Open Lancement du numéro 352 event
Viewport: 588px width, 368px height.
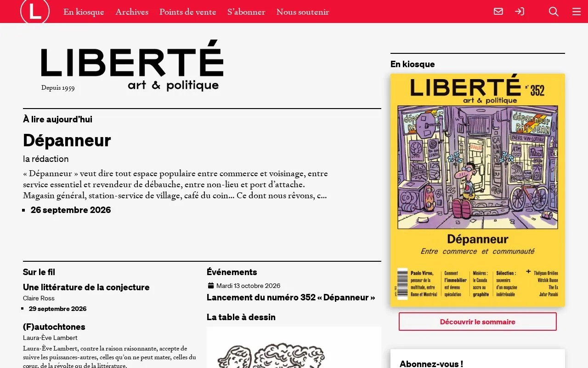(x=291, y=297)
